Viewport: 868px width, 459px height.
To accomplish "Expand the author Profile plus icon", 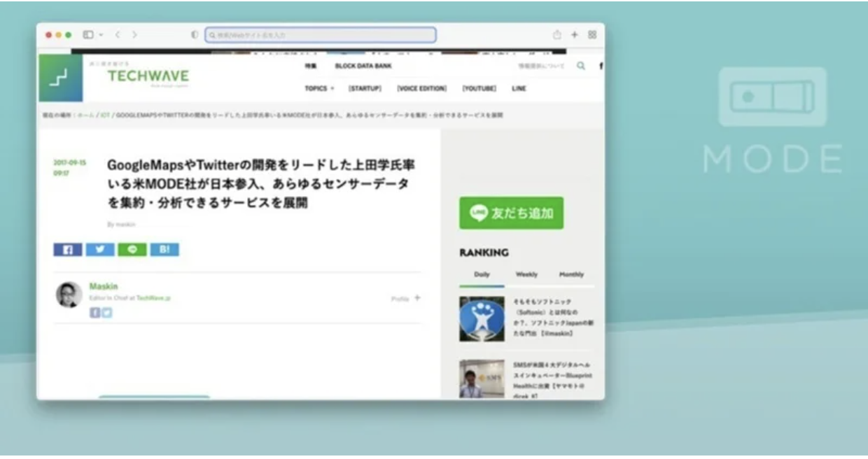I will [x=417, y=298].
